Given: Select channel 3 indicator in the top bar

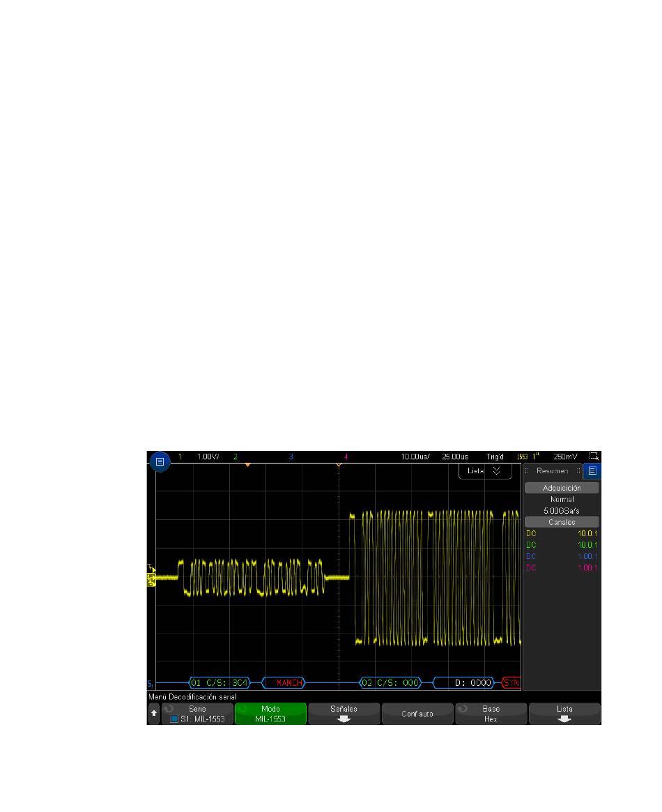Looking at the screenshot, I should click(x=291, y=457).
